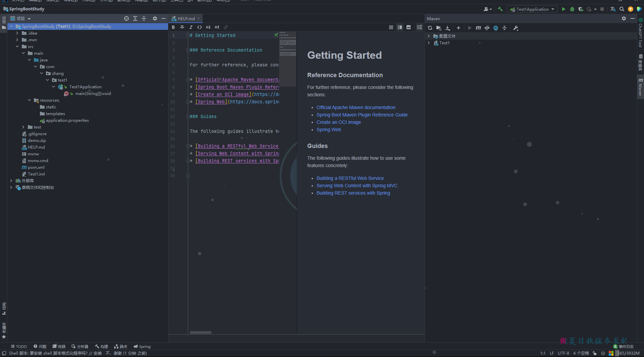Expand the test folder
Viewport: 644px width, 357px height.
click(x=23, y=127)
